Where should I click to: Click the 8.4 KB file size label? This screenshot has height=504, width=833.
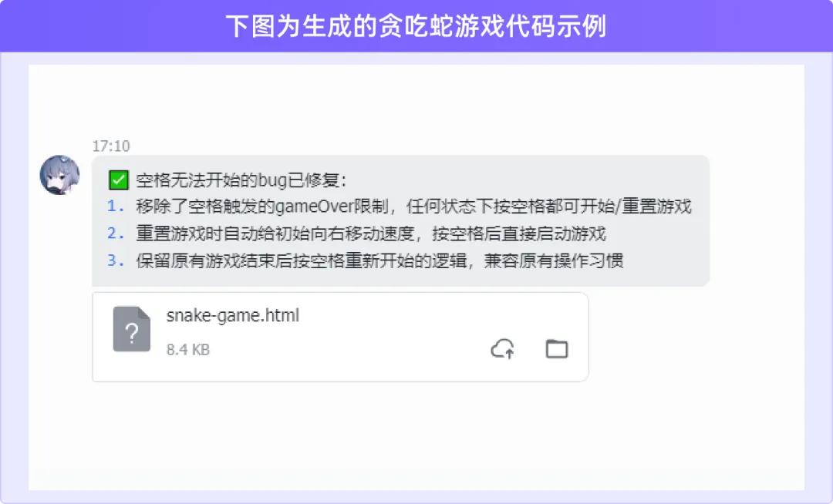click(x=188, y=350)
